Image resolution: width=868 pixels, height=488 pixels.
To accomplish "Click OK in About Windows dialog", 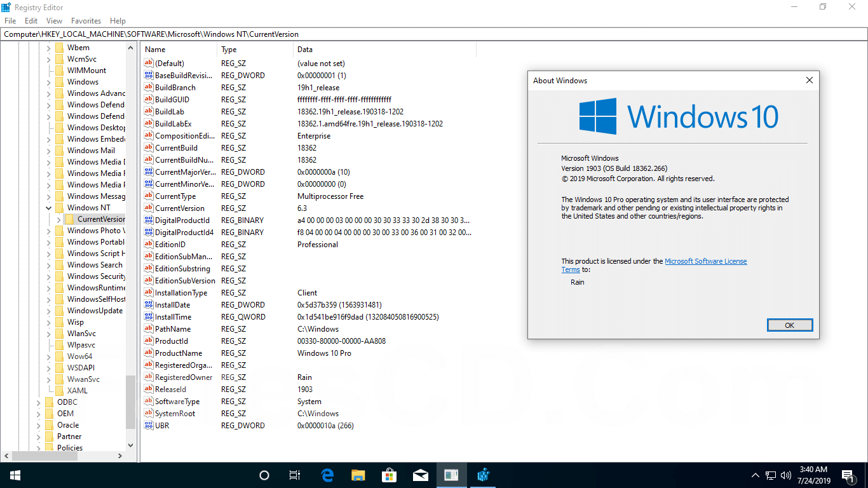I will click(789, 325).
